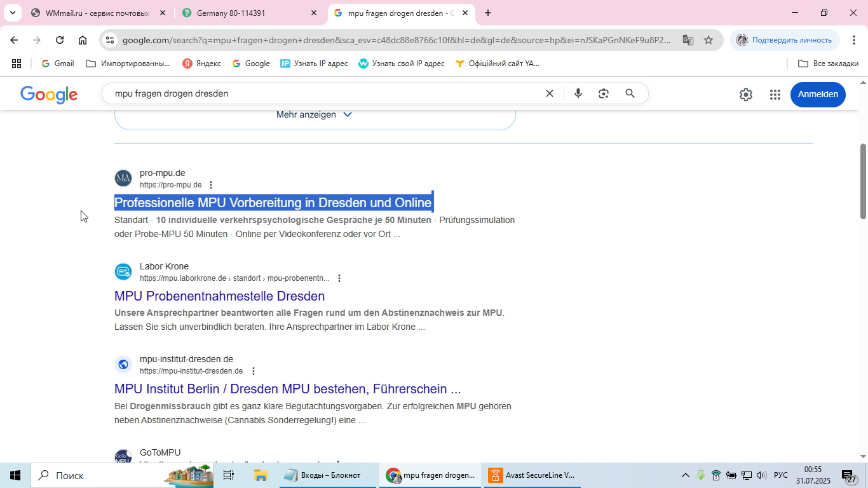Reload the current page
This screenshot has width=868, height=488.
point(60,40)
